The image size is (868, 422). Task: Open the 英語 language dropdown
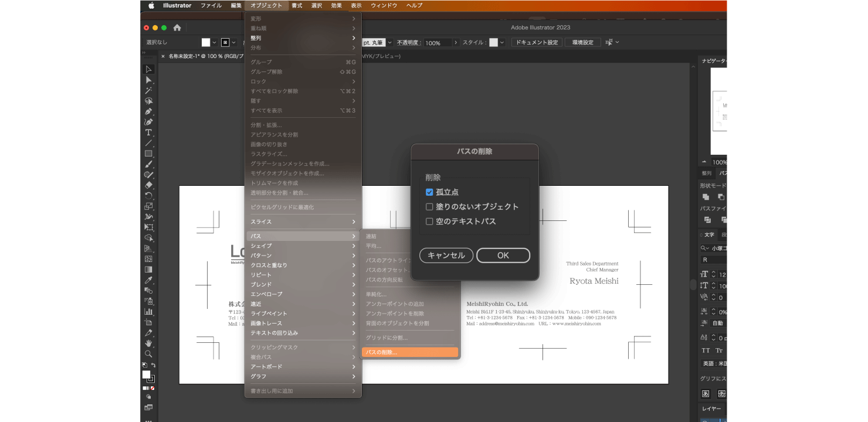pyautogui.click(x=714, y=363)
